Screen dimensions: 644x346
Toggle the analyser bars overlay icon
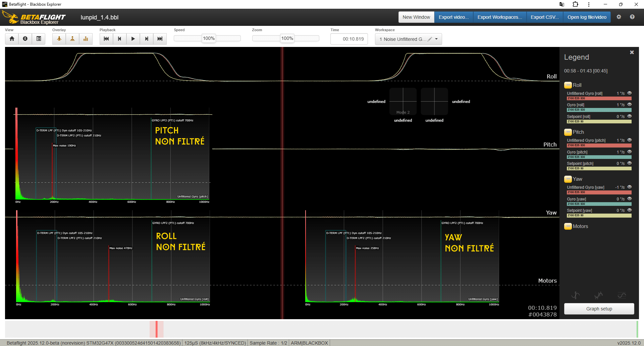click(x=86, y=39)
